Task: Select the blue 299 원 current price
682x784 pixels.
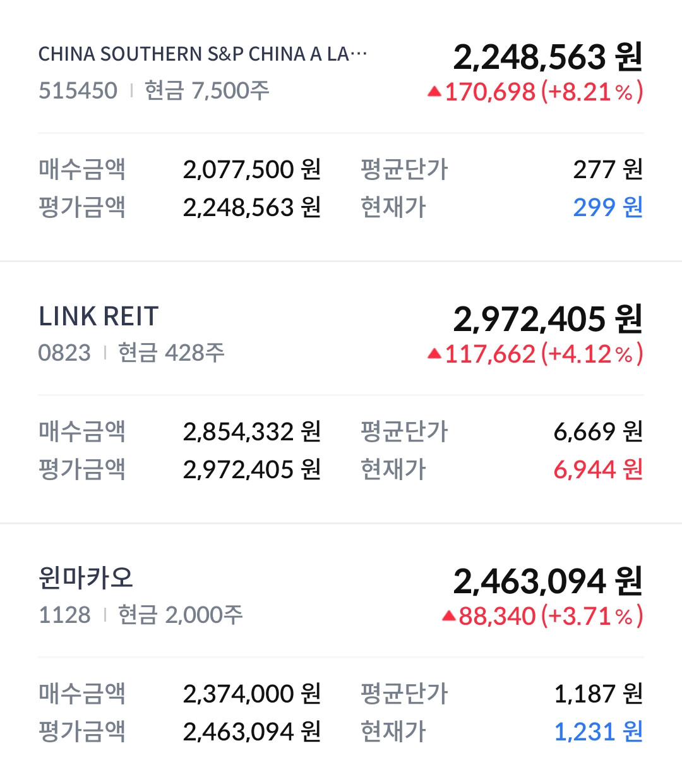Action: click(607, 207)
